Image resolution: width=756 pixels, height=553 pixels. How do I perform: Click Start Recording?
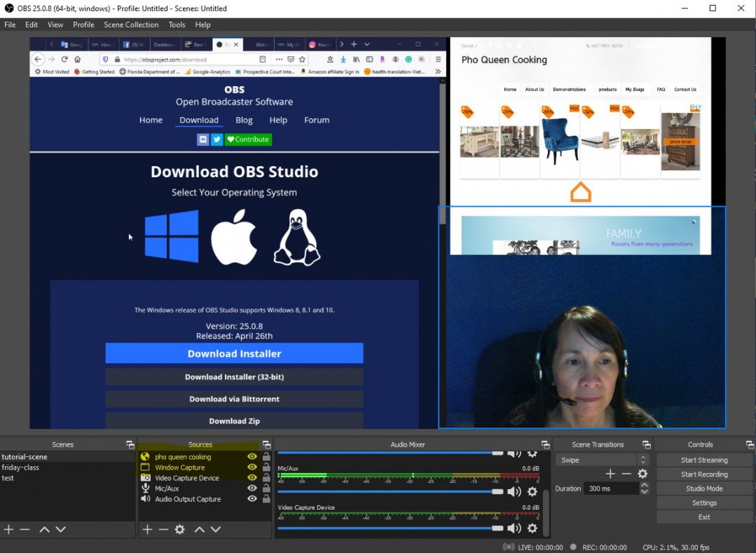pos(704,475)
